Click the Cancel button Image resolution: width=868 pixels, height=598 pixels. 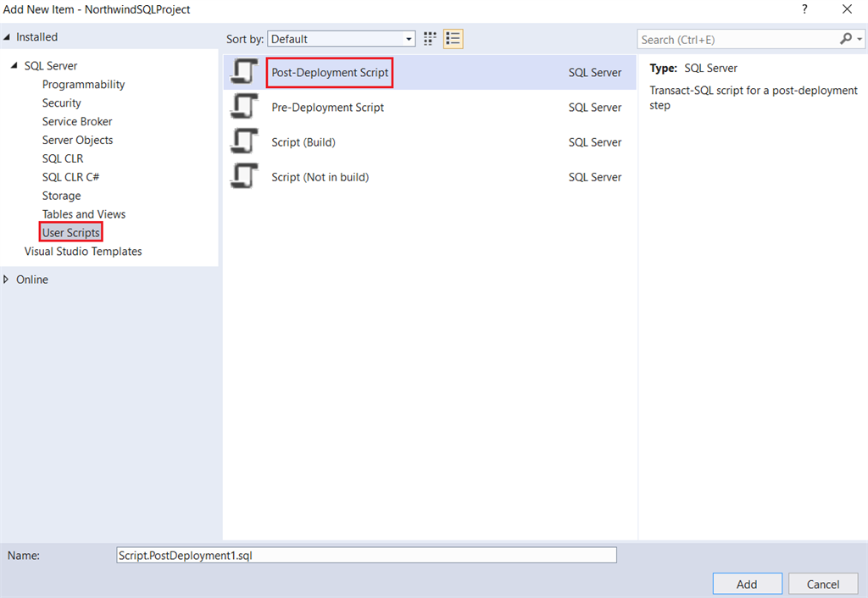pos(822,584)
